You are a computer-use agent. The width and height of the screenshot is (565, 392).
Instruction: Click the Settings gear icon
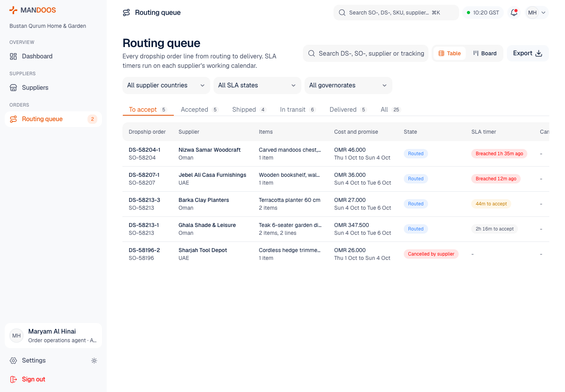tap(13, 361)
